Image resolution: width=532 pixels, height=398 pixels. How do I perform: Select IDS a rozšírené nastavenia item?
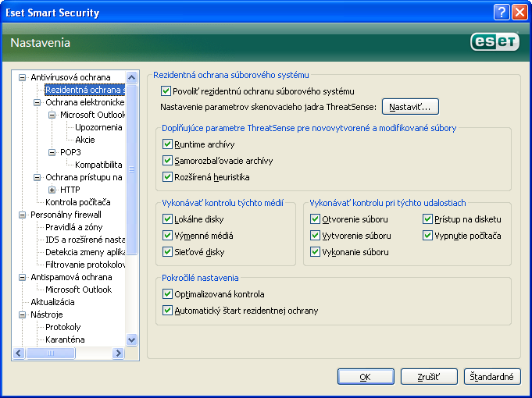click(x=85, y=240)
